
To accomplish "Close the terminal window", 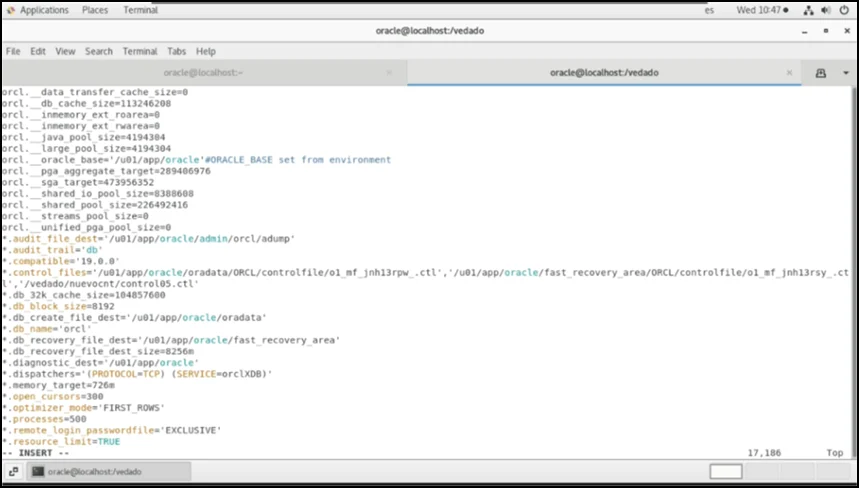I will point(847,31).
